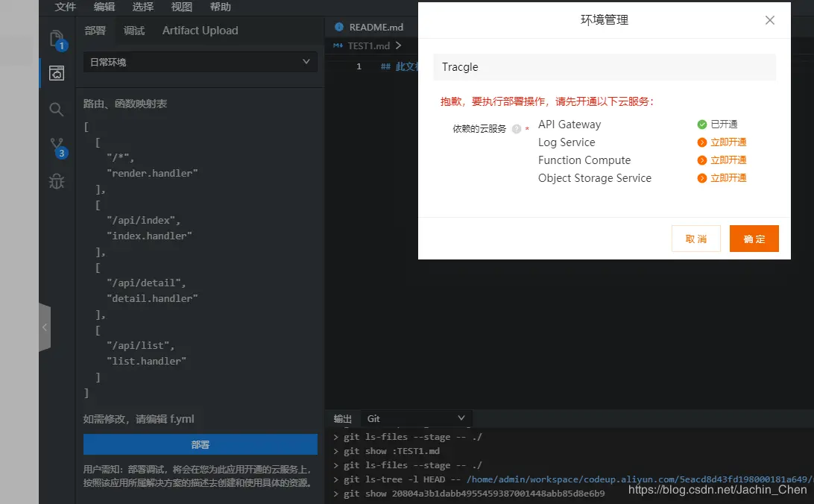
Task: Click the Markdown icon beside TEST1.md breadcrumb
Action: (338, 45)
